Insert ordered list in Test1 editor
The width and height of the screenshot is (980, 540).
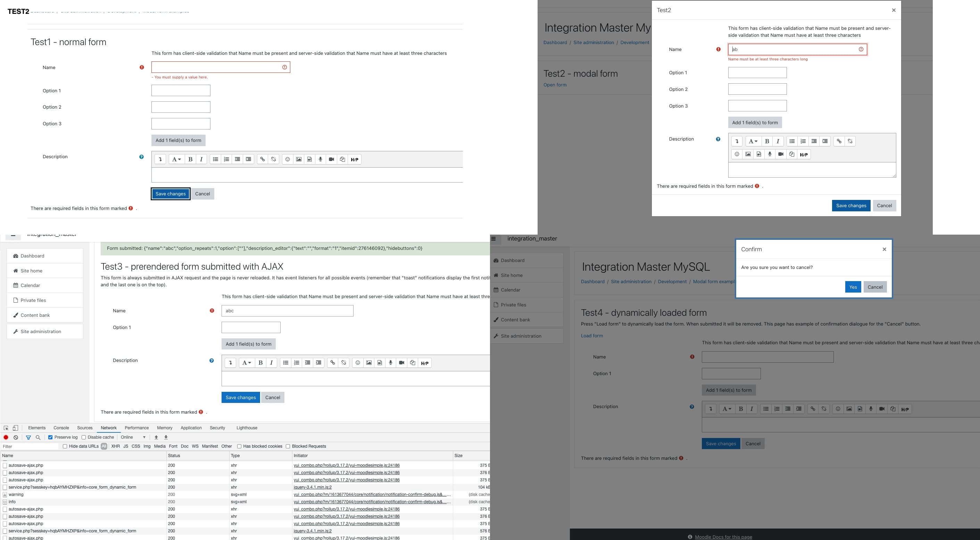226,159
